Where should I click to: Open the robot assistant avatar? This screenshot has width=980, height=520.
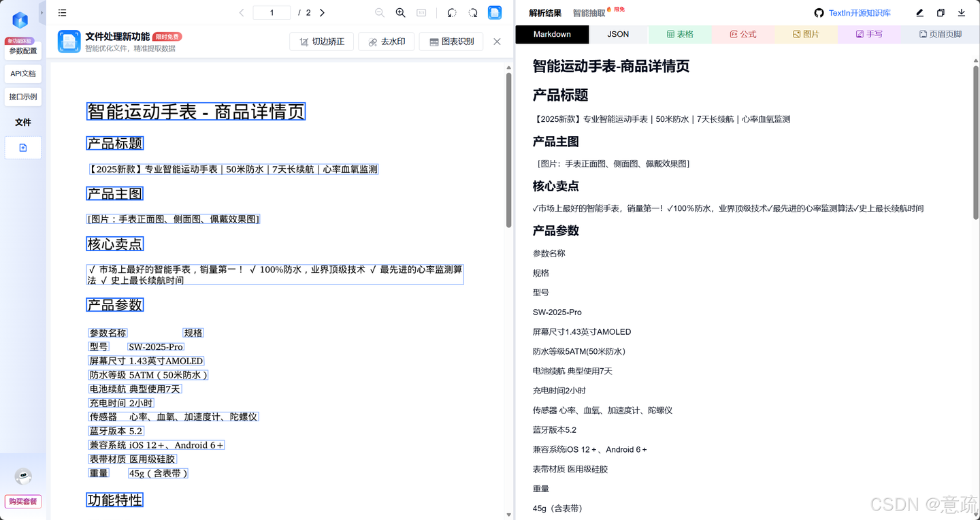23,476
